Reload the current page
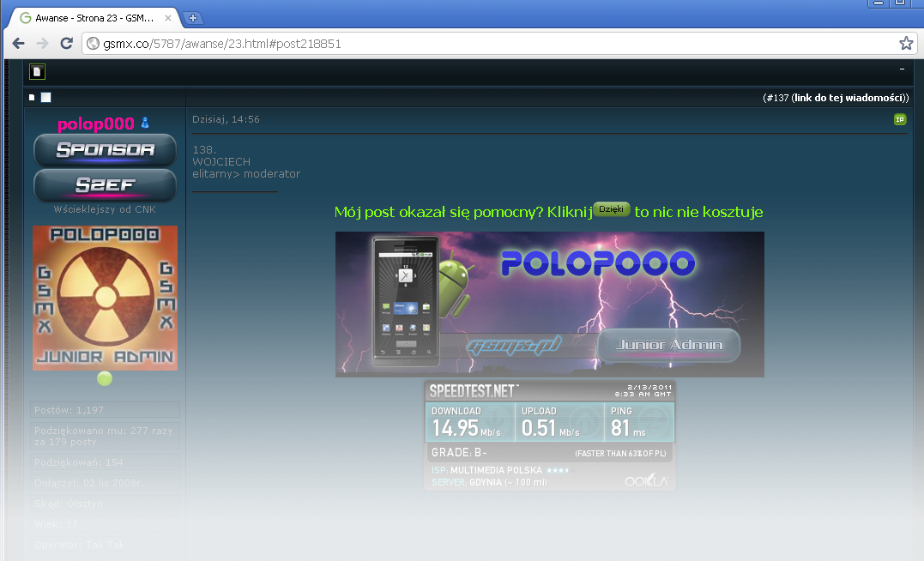This screenshot has width=924, height=561. tap(66, 44)
